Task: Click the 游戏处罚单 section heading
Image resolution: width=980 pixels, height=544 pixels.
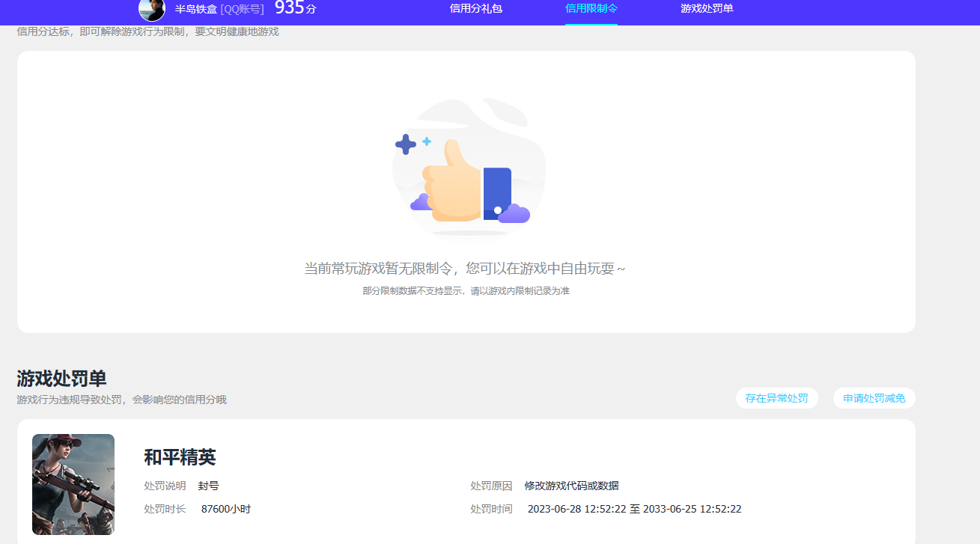Action: point(61,379)
